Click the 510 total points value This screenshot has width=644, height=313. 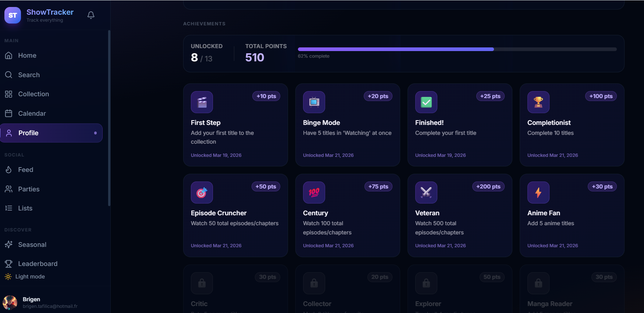(x=255, y=58)
